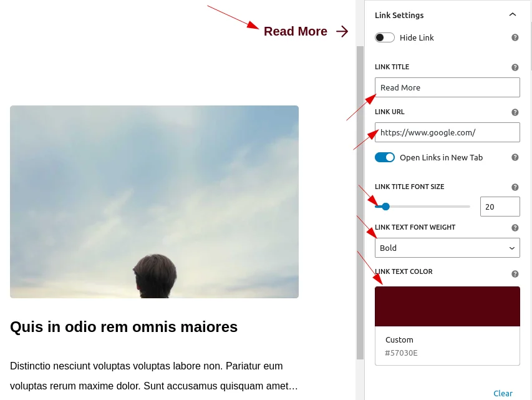Image resolution: width=532 pixels, height=400 pixels.
Task: Click the help icon beside Hide Link
Action: point(515,37)
